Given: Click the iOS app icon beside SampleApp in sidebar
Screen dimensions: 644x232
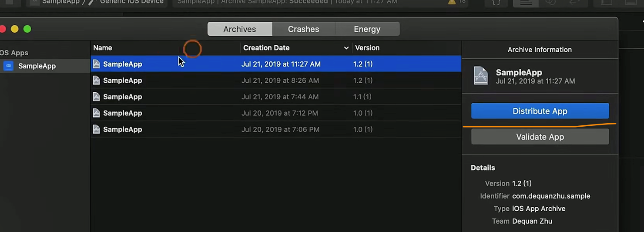Looking at the screenshot, I should pos(8,66).
